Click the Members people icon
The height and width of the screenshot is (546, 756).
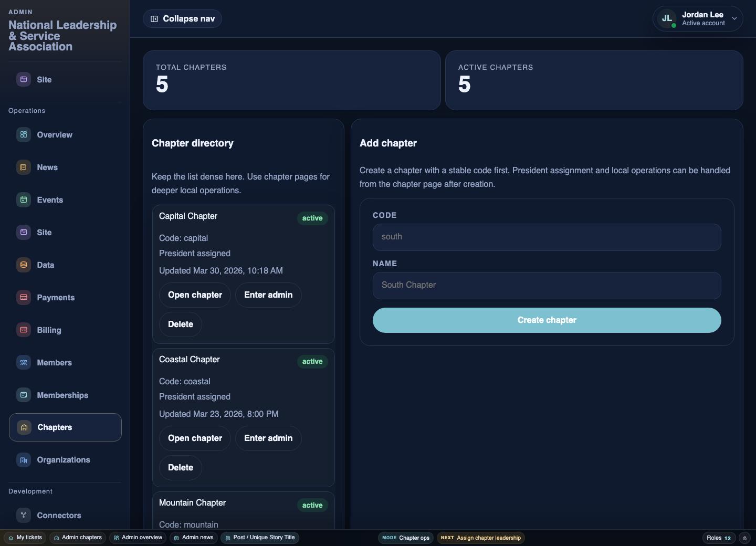tap(24, 363)
